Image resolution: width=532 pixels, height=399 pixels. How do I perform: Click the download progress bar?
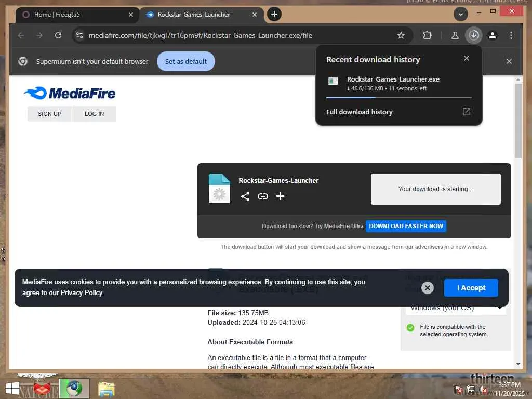click(398, 97)
